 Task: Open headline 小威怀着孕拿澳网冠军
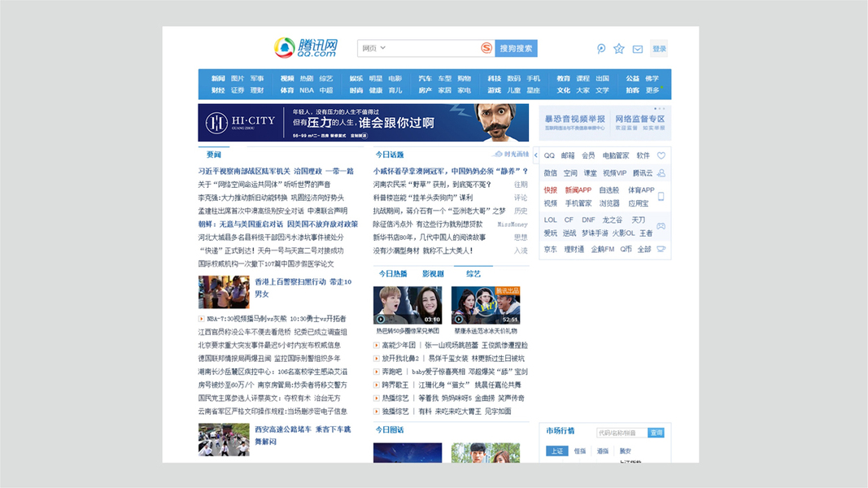point(410,171)
